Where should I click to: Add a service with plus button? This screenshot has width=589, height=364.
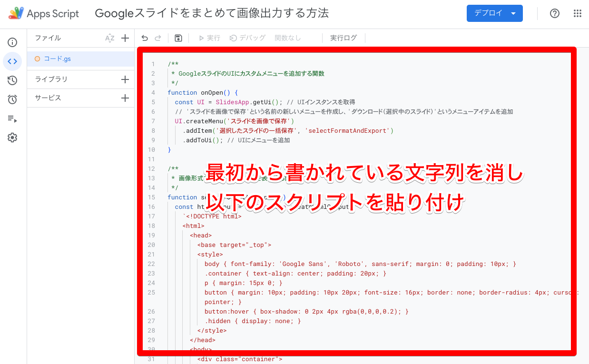125,98
